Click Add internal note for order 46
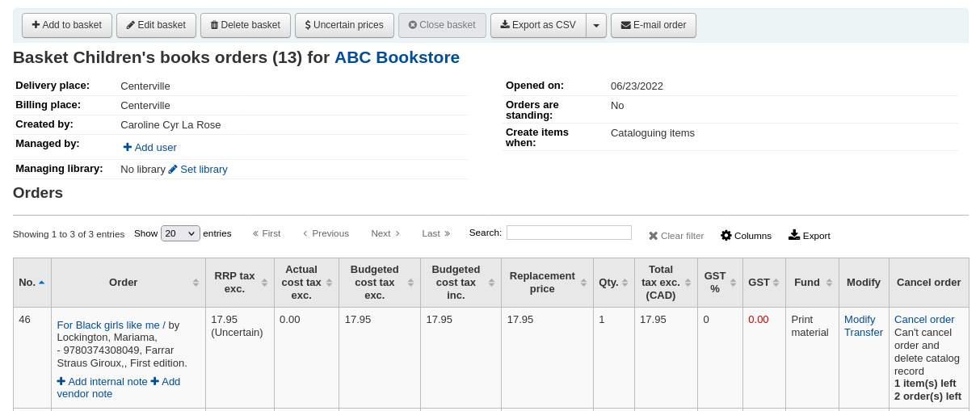980x411 pixels. pos(102,381)
